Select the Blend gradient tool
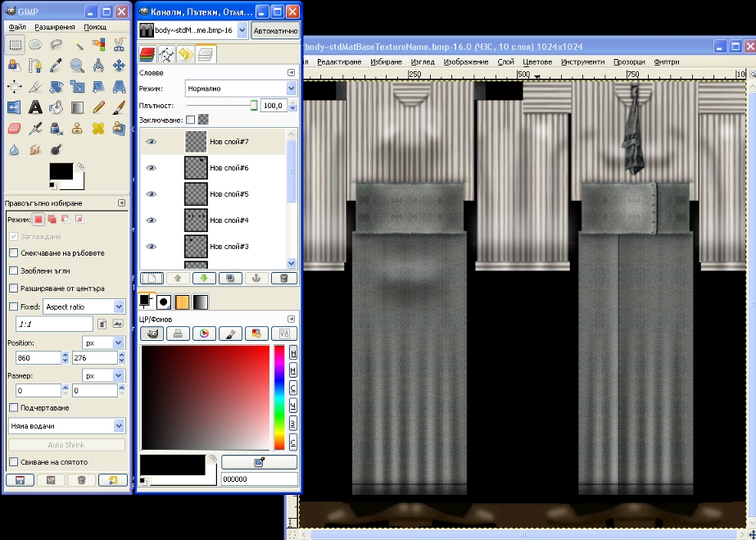The width and height of the screenshot is (756, 540). click(x=78, y=107)
